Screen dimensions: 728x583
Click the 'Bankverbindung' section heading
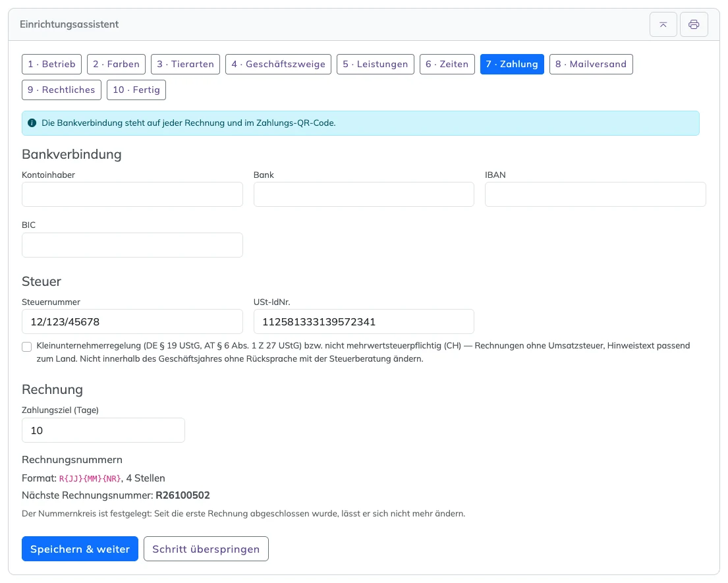tap(72, 154)
